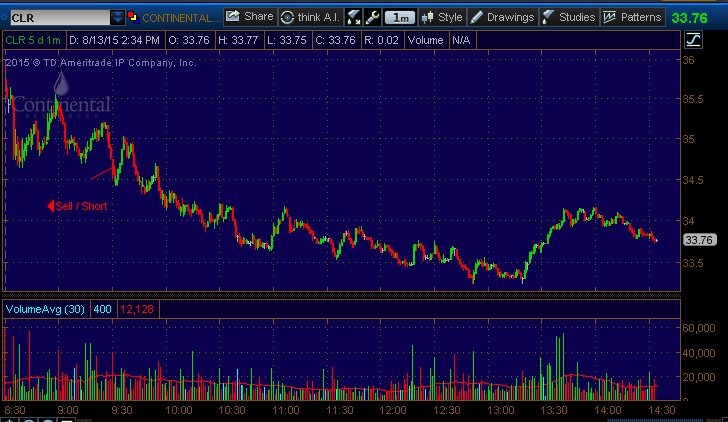The image size is (728, 422).
Task: Click the 36 price axis label
Action: (x=689, y=60)
